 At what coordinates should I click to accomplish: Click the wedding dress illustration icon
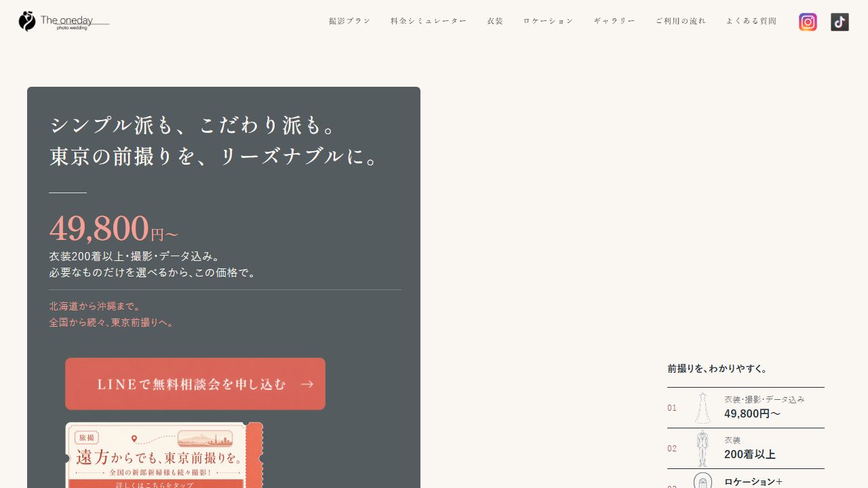click(x=703, y=408)
